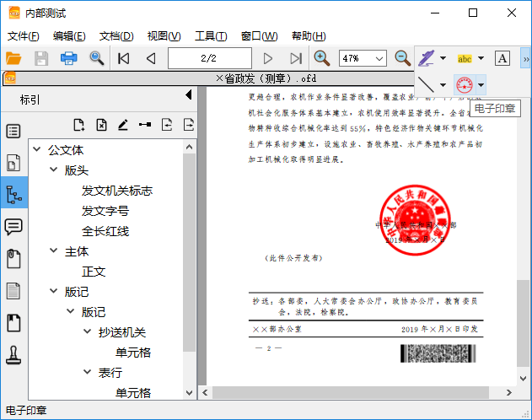Select the line drawing tool
Screen dimensions: 532x420
point(427,84)
